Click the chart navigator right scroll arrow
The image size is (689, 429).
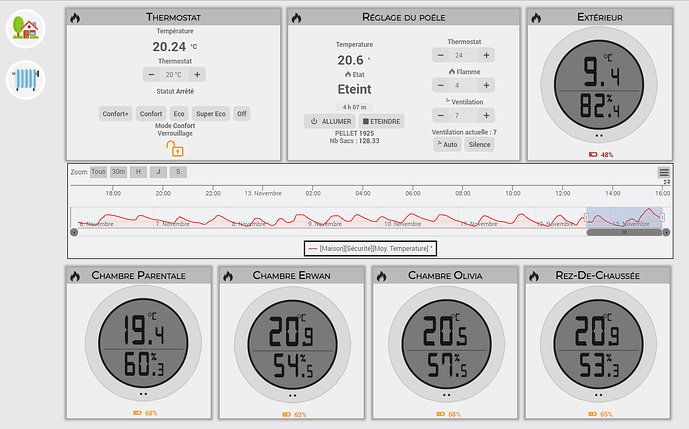667,232
